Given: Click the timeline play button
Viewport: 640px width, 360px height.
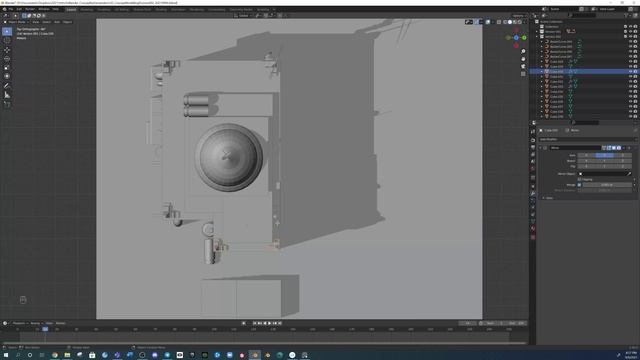Looking at the screenshot, I should coord(269,323).
